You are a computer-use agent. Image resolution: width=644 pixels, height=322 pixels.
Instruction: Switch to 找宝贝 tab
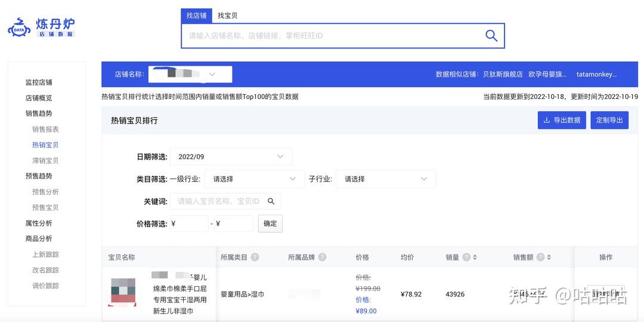pos(228,16)
